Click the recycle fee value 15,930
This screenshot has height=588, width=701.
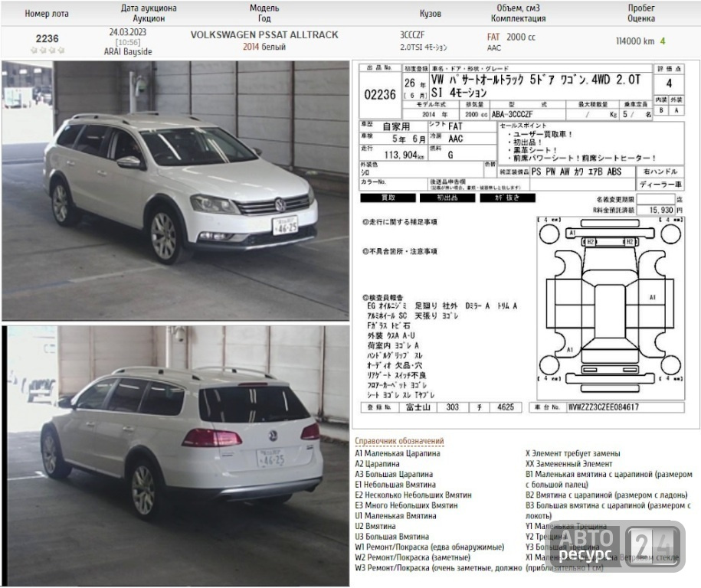pyautogui.click(x=661, y=210)
